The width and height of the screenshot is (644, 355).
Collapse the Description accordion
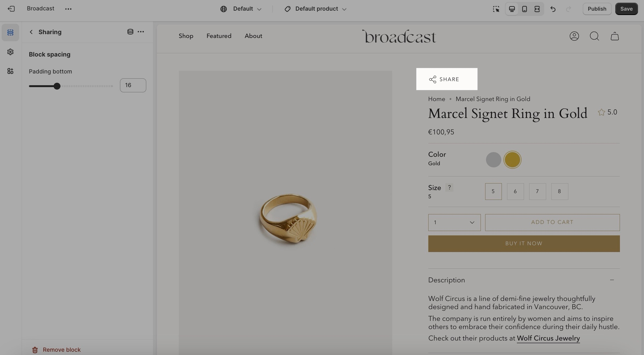click(612, 280)
